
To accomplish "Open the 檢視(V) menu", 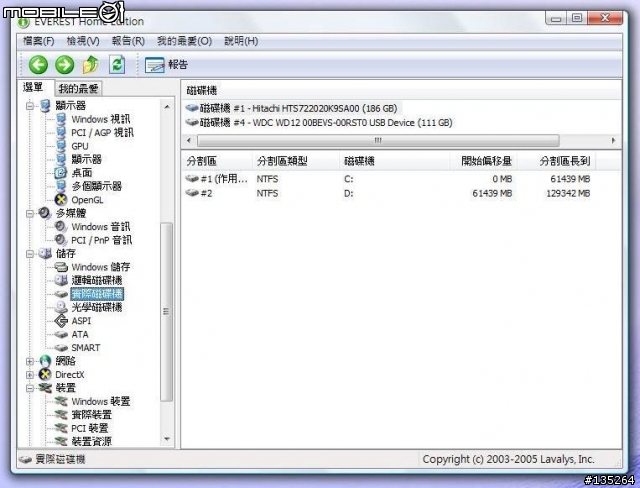I will coord(83,41).
